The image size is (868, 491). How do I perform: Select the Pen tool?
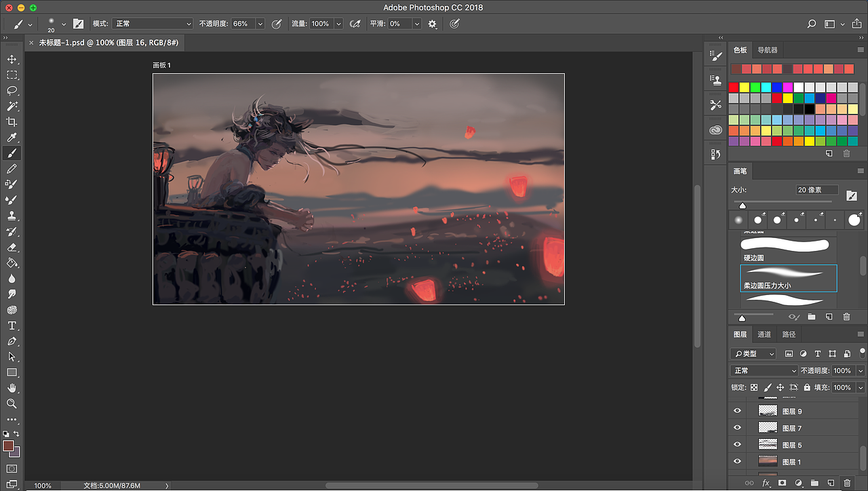click(x=12, y=341)
